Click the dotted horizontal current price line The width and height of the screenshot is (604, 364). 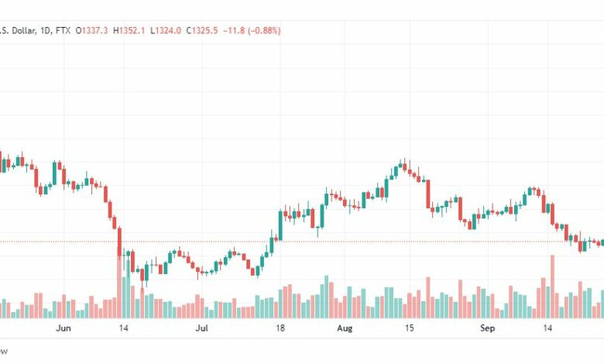302,242
